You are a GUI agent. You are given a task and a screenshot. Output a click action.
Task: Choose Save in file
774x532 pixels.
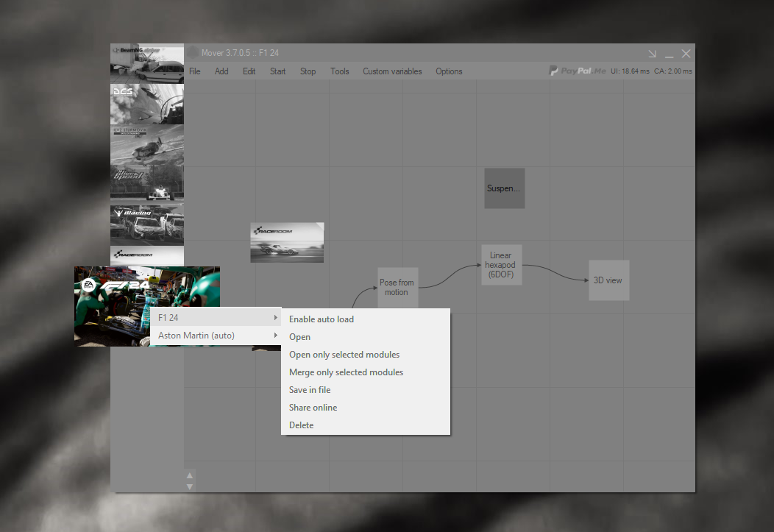[x=365, y=390]
